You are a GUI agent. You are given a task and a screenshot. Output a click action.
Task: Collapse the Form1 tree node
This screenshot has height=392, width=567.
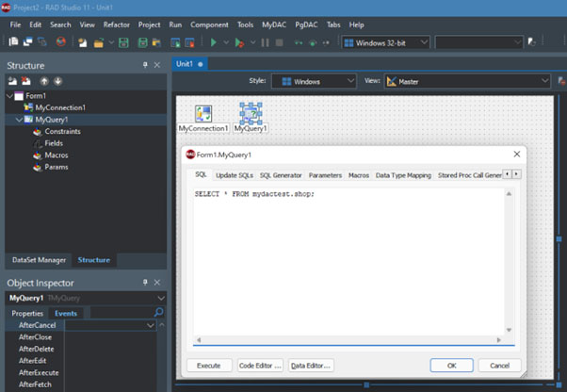pyautogui.click(x=9, y=96)
